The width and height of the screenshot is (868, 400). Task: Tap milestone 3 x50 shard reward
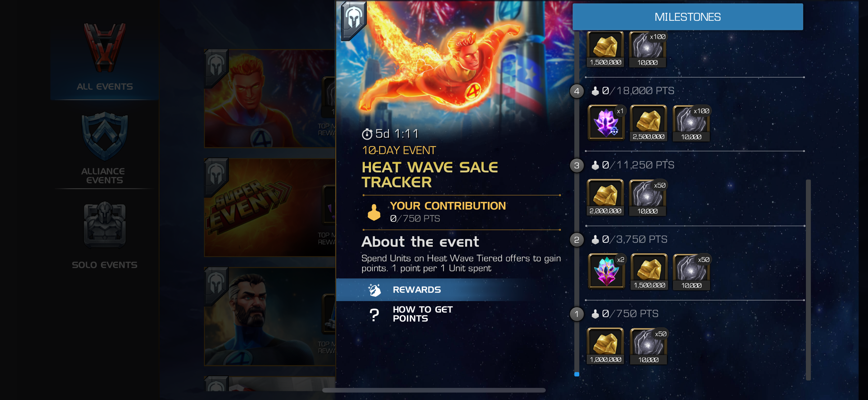pos(647,197)
